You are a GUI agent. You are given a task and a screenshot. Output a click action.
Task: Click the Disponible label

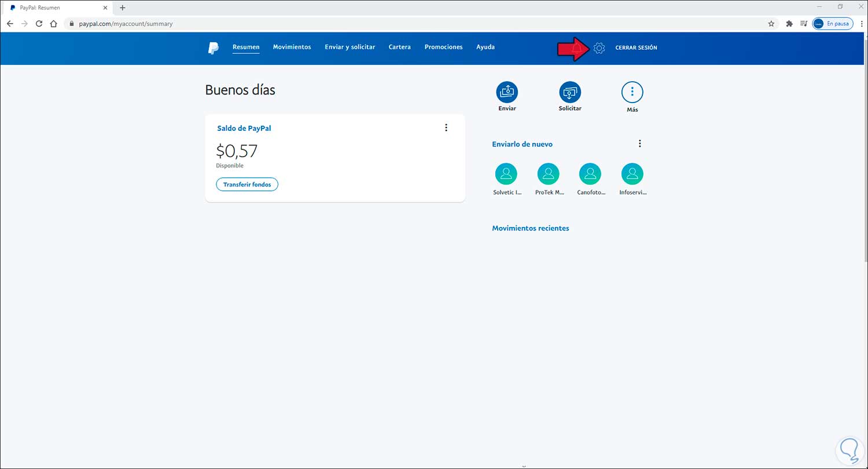230,166
